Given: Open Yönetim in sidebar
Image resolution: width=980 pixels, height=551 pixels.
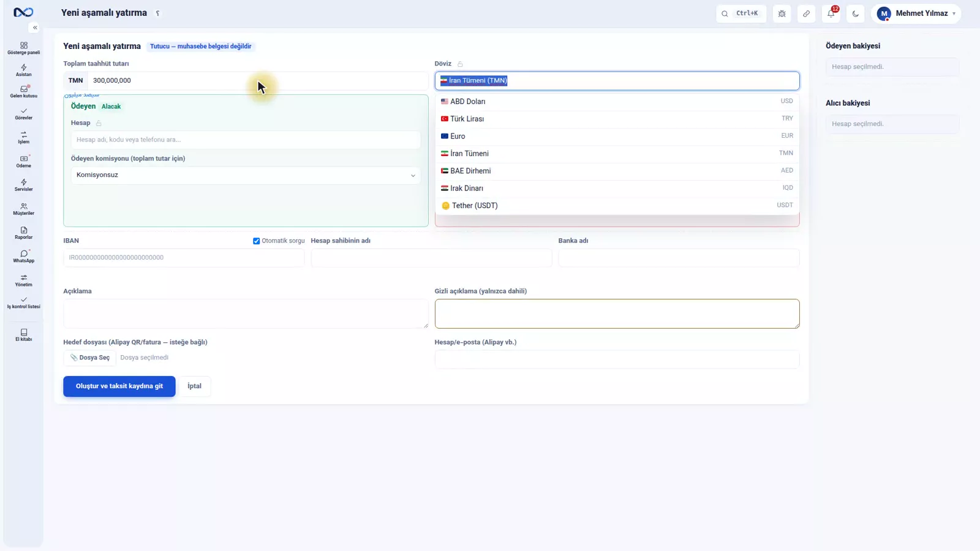Looking at the screenshot, I should pos(23,280).
